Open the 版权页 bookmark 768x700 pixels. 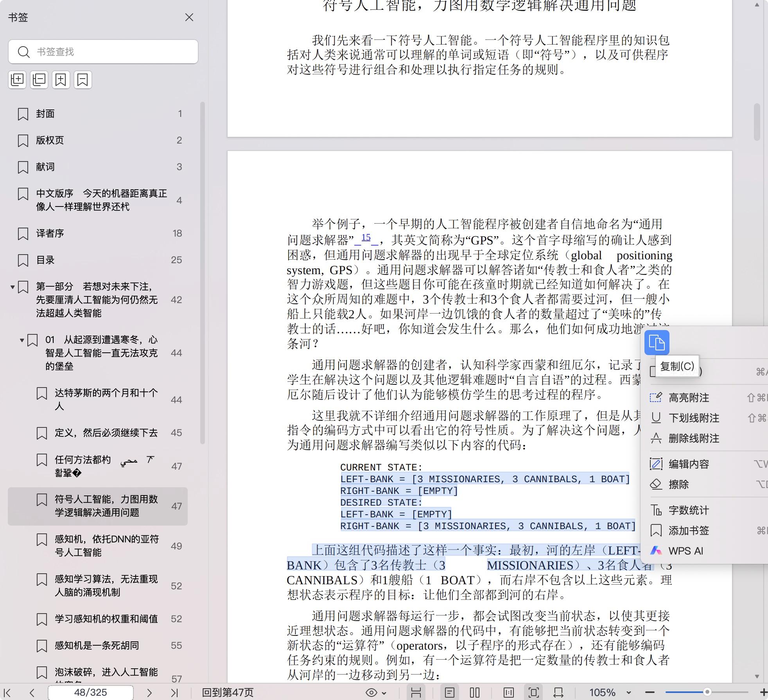(x=98, y=140)
